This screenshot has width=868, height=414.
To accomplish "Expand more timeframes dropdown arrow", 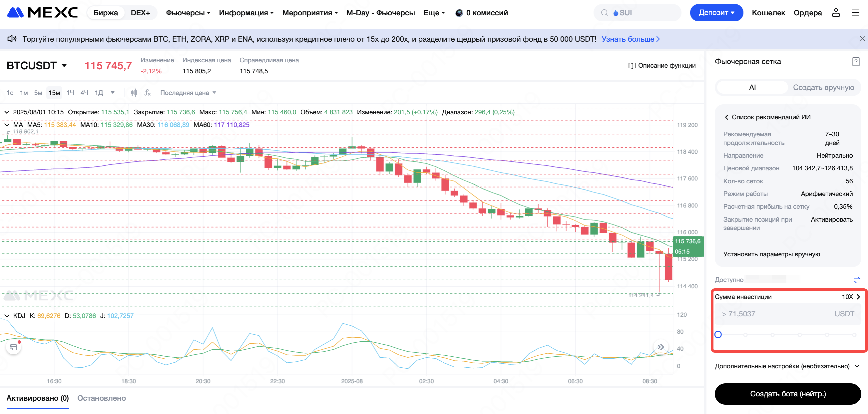I will [x=113, y=93].
